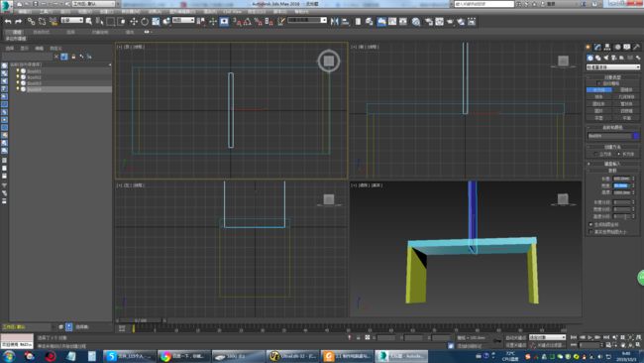Redo the last undone action

pos(19,22)
